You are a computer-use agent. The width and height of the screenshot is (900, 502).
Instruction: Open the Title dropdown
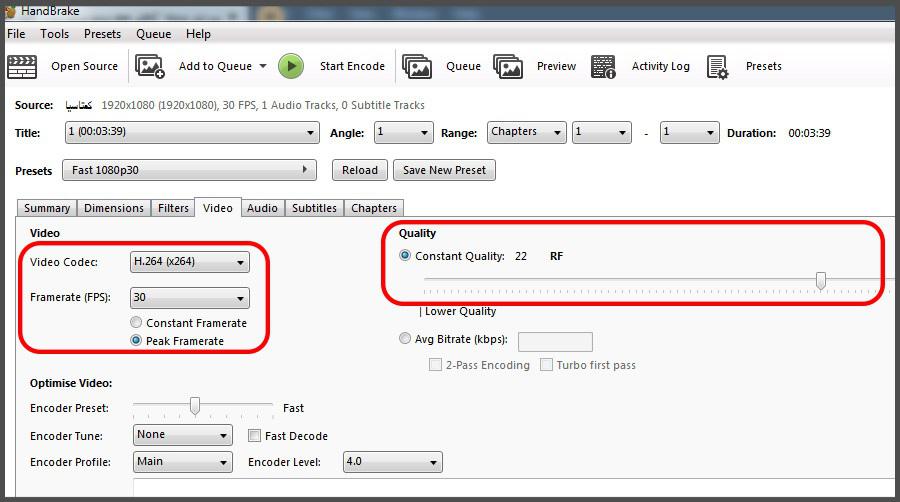coord(192,132)
